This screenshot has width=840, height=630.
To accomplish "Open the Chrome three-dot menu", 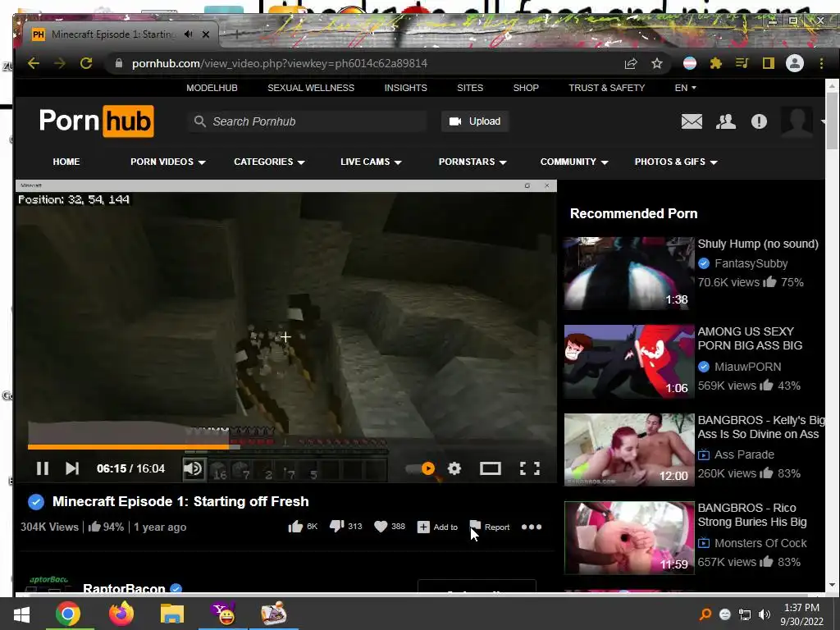I will pos(821,64).
